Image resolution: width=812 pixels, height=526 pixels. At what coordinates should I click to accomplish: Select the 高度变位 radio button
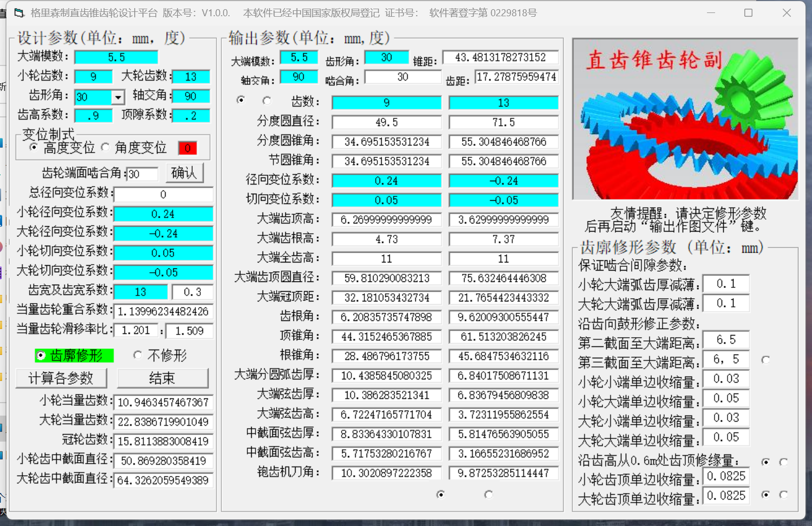point(34,147)
